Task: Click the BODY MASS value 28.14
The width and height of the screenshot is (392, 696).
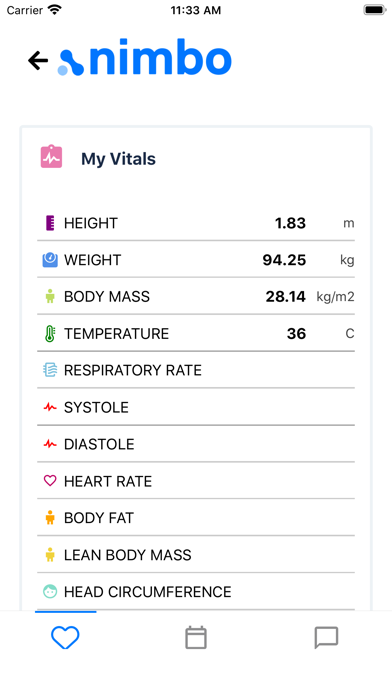Action: [285, 297]
